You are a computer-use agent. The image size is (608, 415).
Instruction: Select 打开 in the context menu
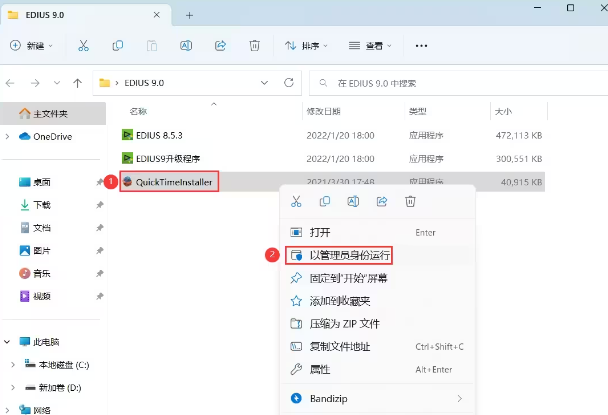tap(377, 232)
